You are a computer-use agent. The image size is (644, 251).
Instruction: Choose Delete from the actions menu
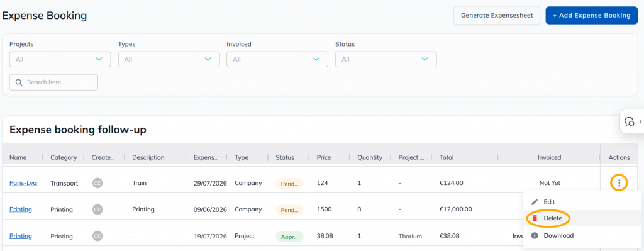click(x=552, y=218)
